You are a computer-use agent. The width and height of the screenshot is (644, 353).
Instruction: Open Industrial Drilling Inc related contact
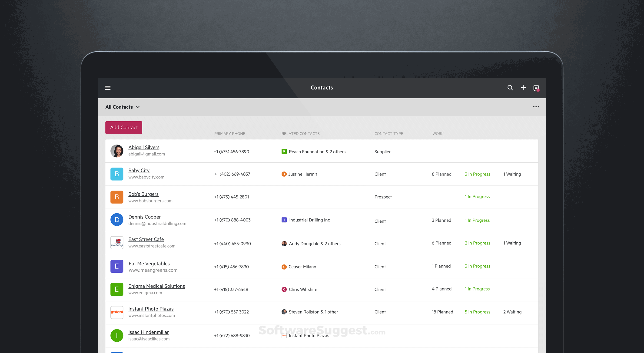point(309,220)
